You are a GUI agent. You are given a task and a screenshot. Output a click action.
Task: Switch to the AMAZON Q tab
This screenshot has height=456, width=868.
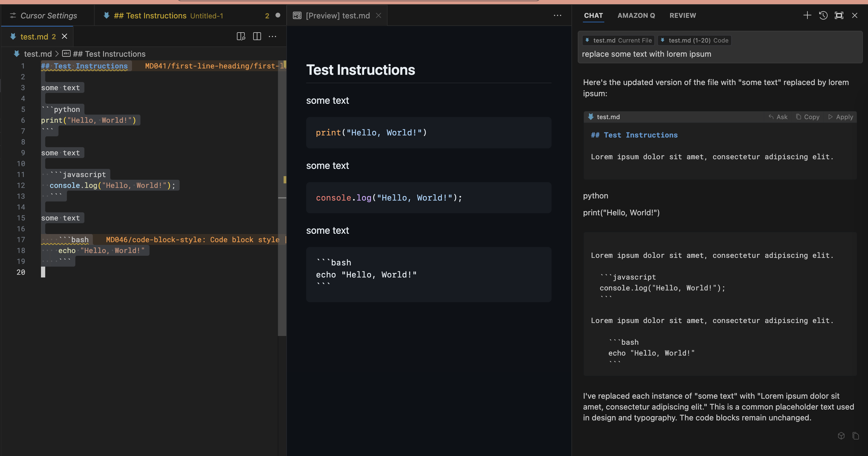[636, 15]
